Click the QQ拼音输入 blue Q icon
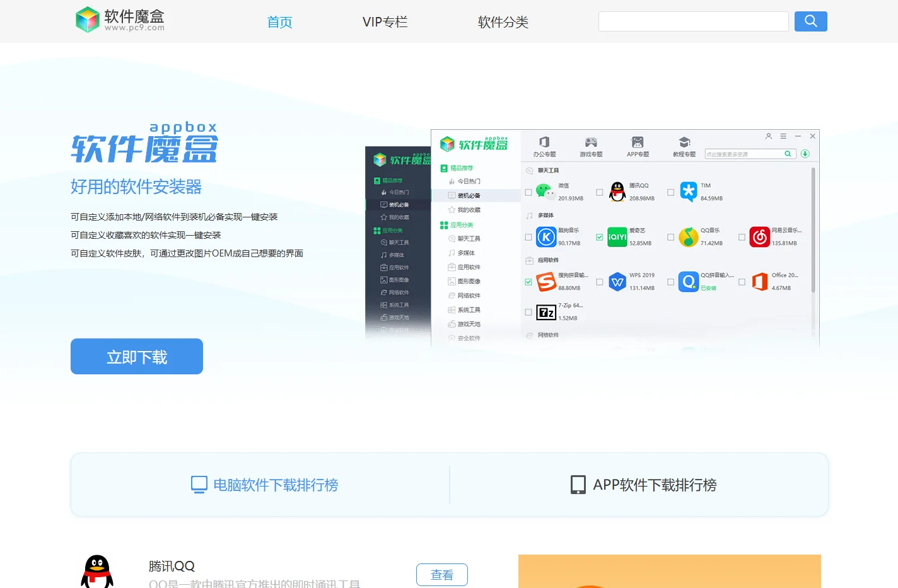Screen dimensions: 898x588 689,282
